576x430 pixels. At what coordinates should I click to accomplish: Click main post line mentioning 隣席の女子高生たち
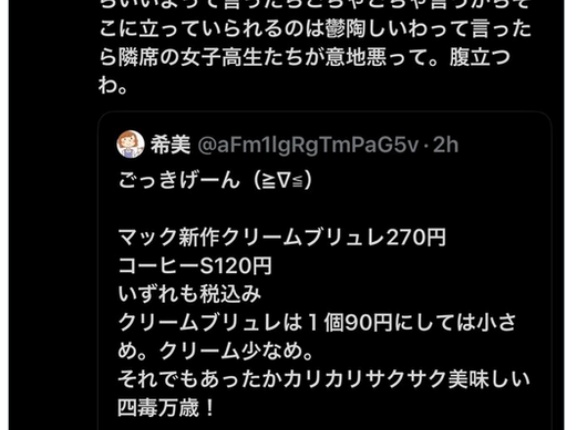coord(305,58)
